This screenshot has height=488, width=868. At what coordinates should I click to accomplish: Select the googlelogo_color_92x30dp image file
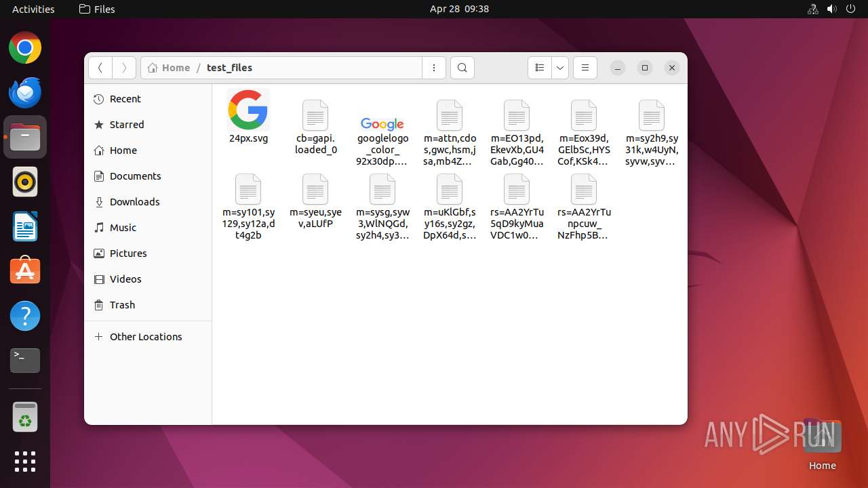(x=382, y=124)
